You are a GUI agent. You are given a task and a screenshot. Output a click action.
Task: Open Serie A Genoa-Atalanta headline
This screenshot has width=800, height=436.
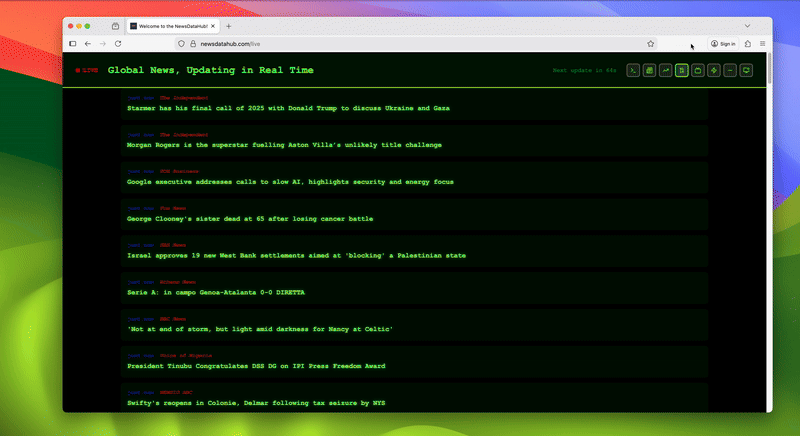point(216,292)
